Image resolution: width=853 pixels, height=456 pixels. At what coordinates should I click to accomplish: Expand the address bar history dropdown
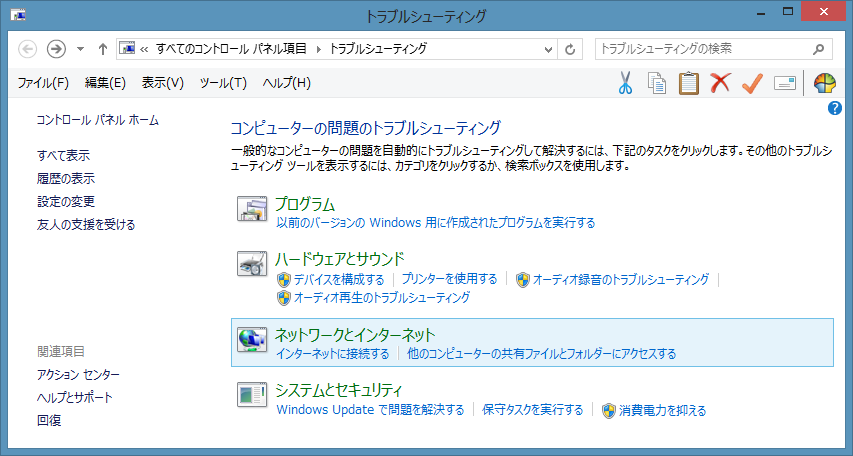pos(548,49)
